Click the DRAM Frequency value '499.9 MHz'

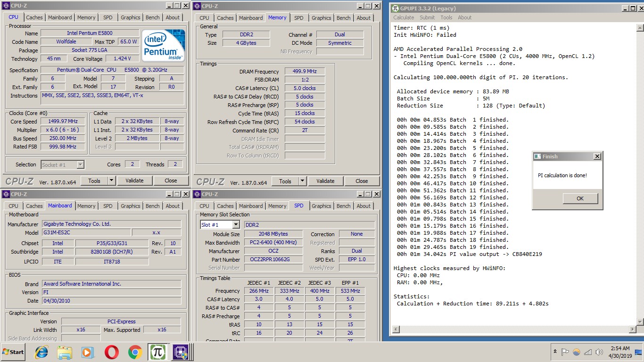click(x=304, y=71)
